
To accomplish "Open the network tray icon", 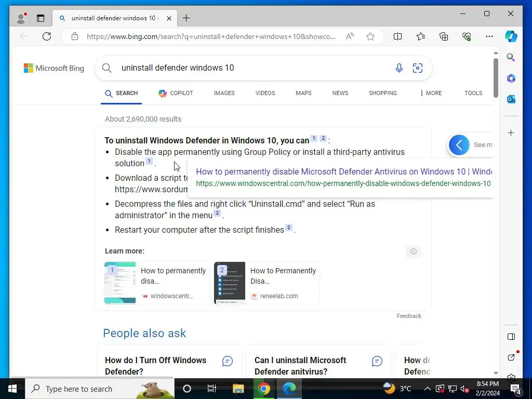I will click(x=453, y=389).
